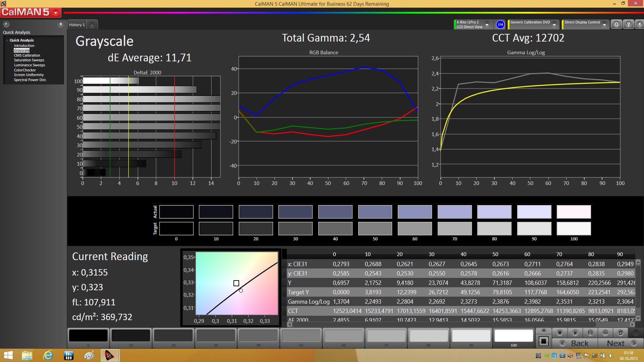This screenshot has height=362, width=644.
Task: Select Saturation Sweeps in the sidebar
Action: coord(29,60)
